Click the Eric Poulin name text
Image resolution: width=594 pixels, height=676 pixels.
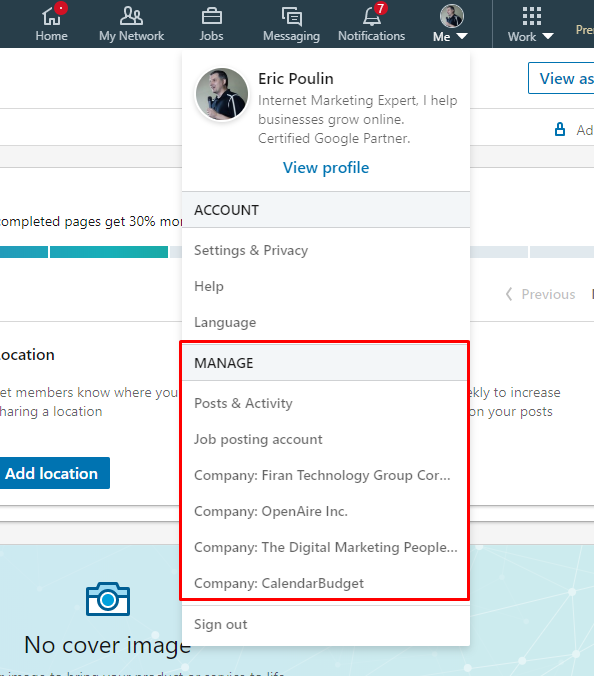coord(296,78)
